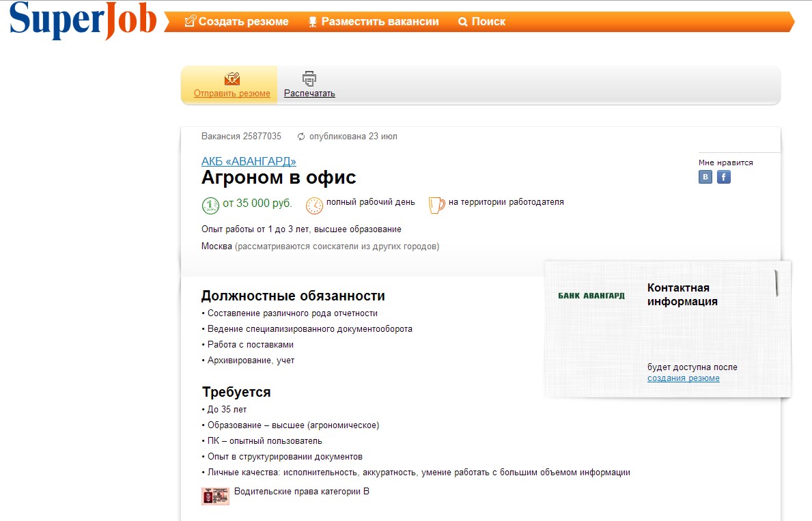The width and height of the screenshot is (812, 521).
Task: Click the cup icon for workplace location
Action: (x=436, y=204)
